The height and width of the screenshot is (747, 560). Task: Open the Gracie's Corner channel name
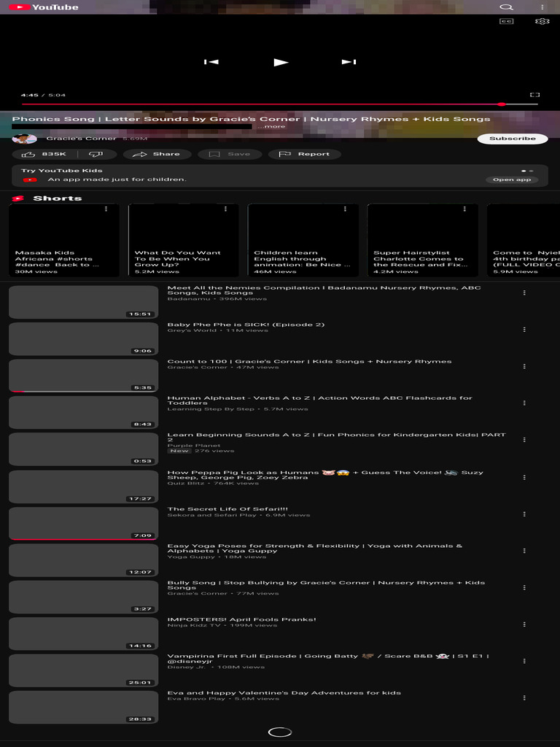click(81, 139)
